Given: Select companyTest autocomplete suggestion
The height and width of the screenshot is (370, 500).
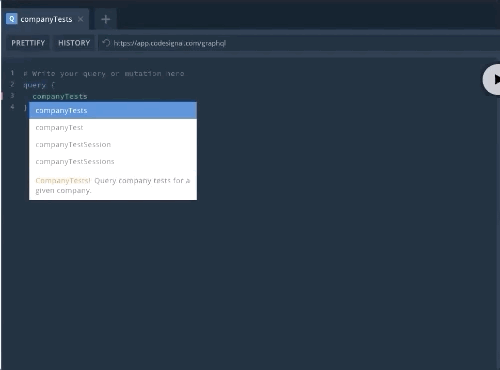Looking at the screenshot, I should point(113,127).
